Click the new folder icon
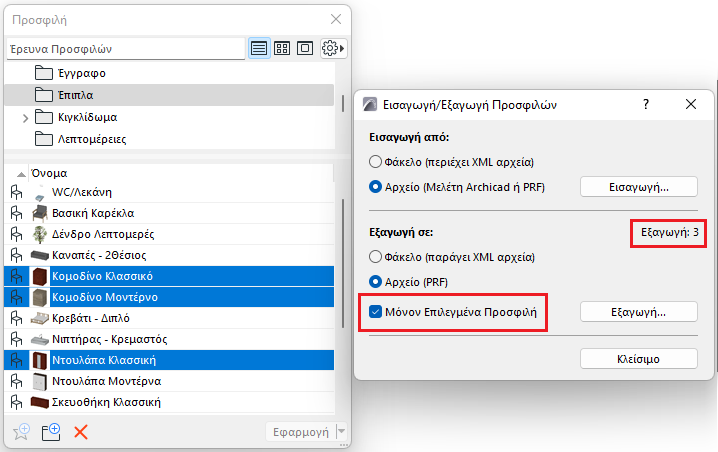The height and width of the screenshot is (452, 718). pos(50,432)
